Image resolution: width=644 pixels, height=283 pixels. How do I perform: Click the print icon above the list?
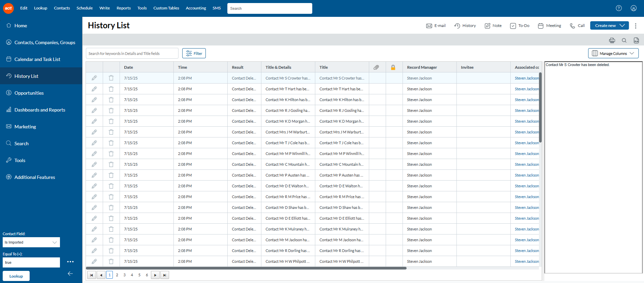pyautogui.click(x=612, y=40)
